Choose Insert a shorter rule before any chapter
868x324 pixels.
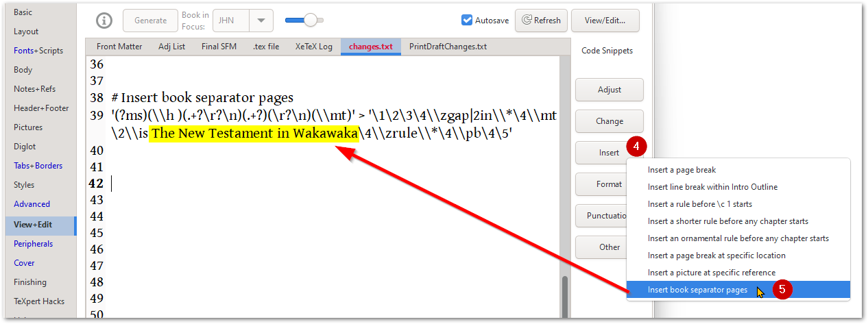(x=738, y=221)
